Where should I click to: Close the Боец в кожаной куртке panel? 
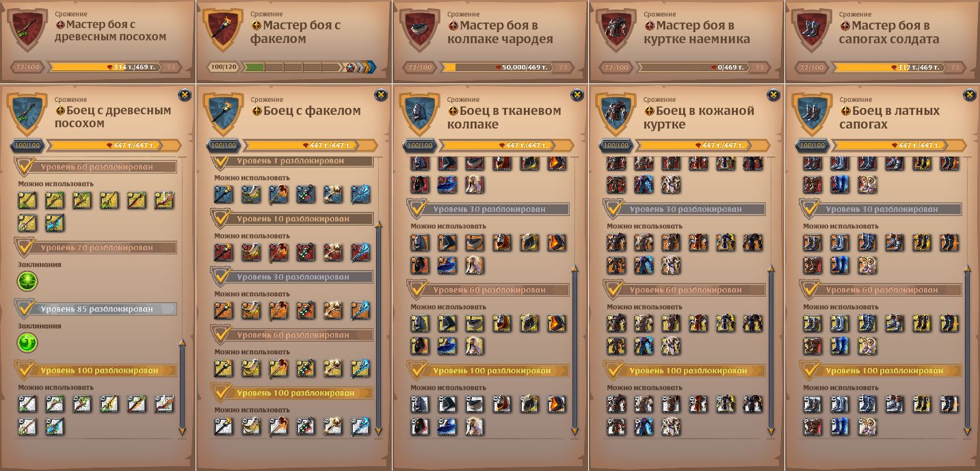[x=773, y=95]
